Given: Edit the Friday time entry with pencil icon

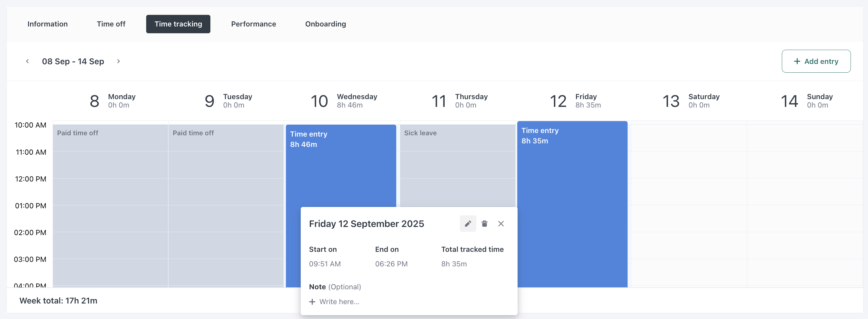Looking at the screenshot, I should (468, 223).
